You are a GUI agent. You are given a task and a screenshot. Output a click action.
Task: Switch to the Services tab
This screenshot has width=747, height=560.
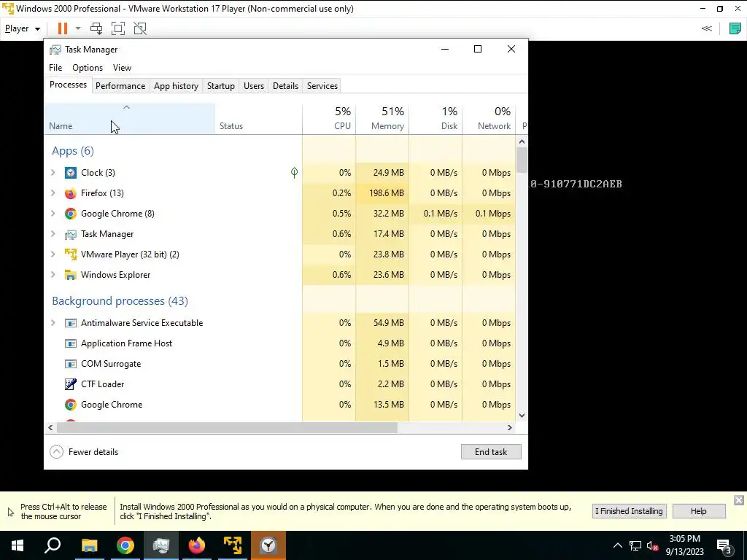pyautogui.click(x=322, y=86)
